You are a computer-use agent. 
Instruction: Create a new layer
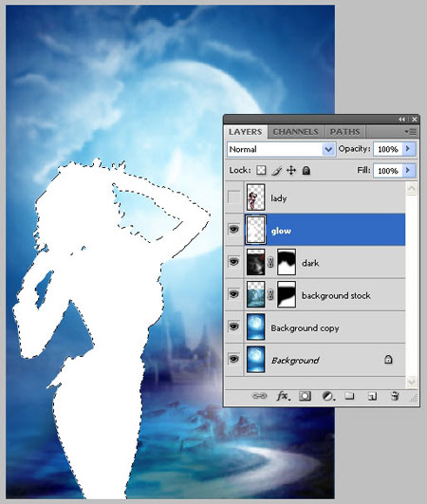pos(372,397)
